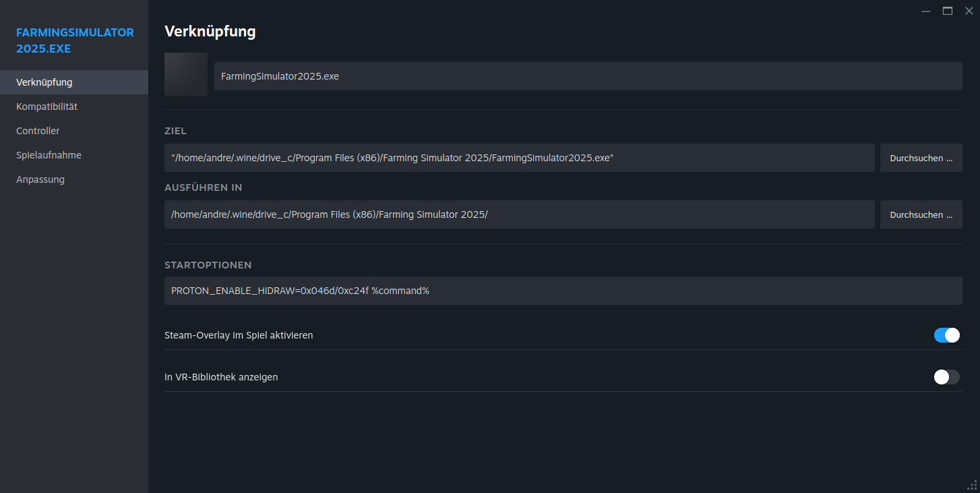Screen dimensions: 980x493
Task: Select Anpassung in the sidebar
Action: click(x=40, y=179)
